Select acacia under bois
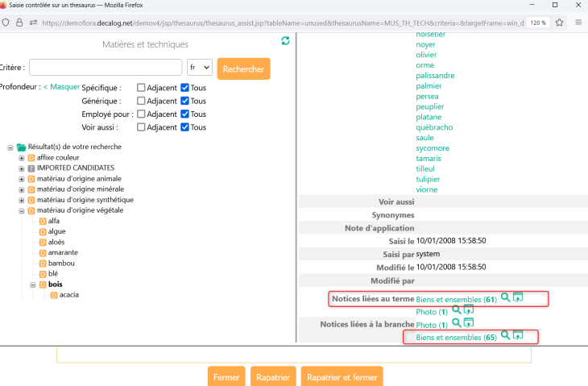The width and height of the screenshot is (588, 386). point(69,294)
